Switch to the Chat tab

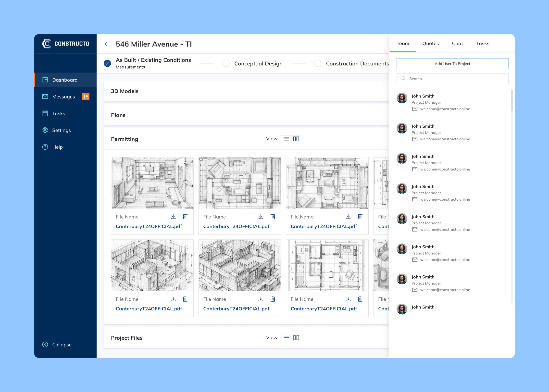click(x=457, y=43)
